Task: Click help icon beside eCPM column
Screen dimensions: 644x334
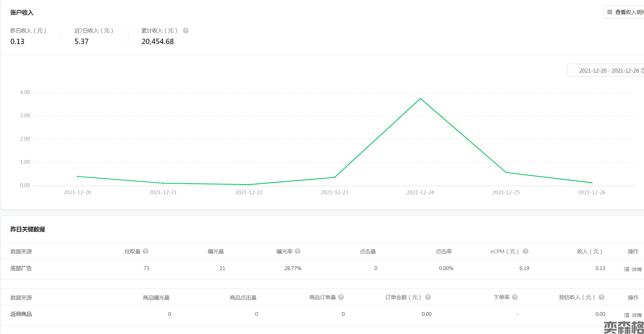Action: pyautogui.click(x=526, y=251)
